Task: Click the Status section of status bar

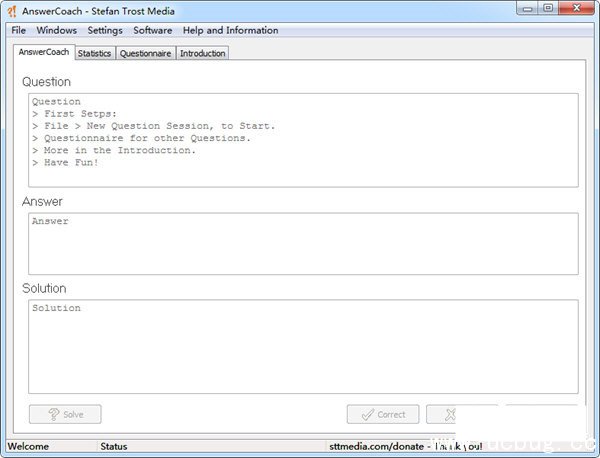Action: click(113, 445)
